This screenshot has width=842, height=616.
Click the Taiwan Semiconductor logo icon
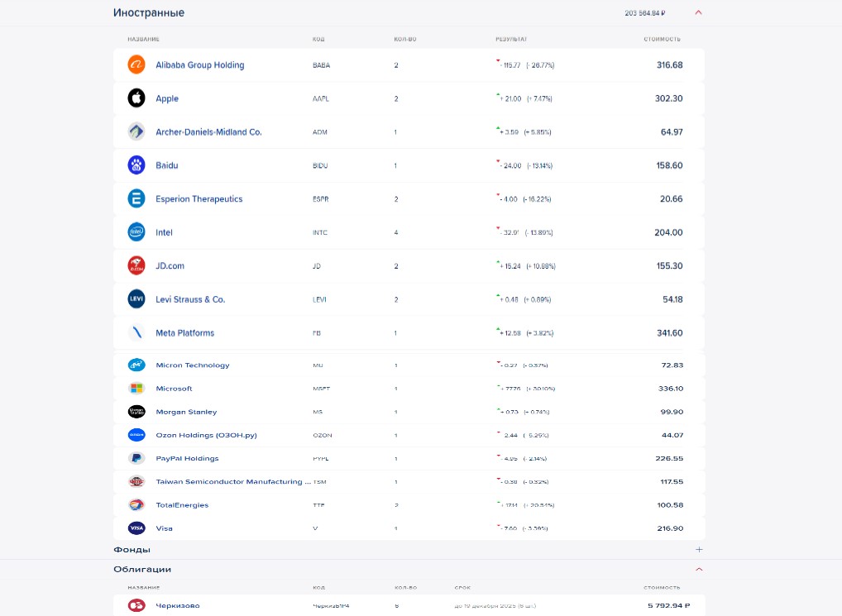coord(136,481)
